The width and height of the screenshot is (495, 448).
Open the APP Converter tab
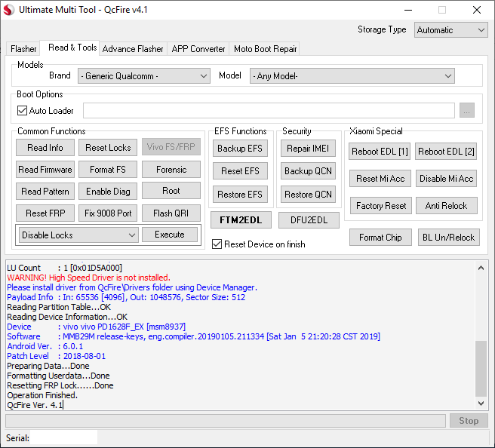click(198, 49)
